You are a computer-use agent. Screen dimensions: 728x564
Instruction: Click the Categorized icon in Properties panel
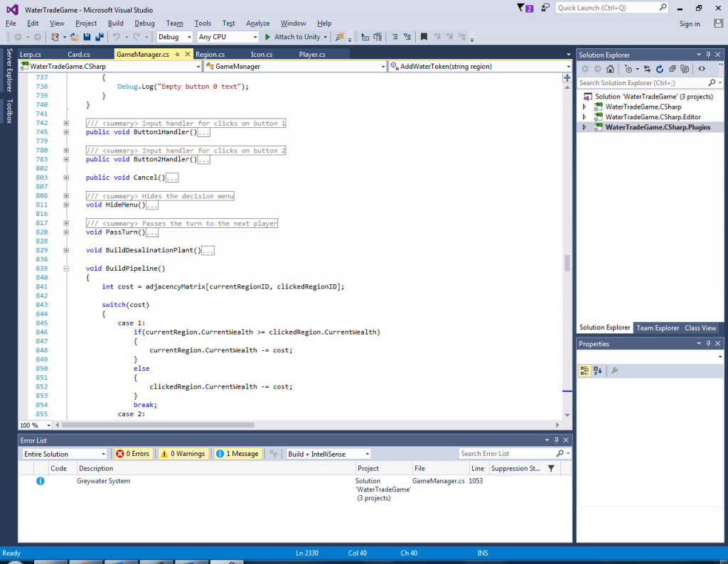(584, 371)
